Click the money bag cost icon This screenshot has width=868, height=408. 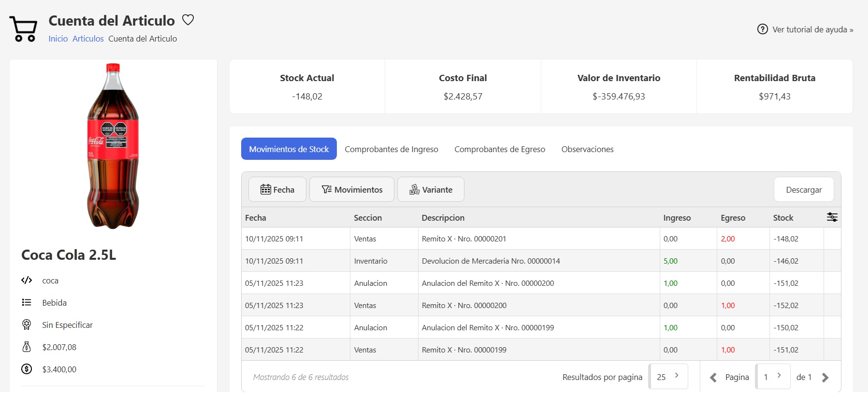[x=27, y=347]
